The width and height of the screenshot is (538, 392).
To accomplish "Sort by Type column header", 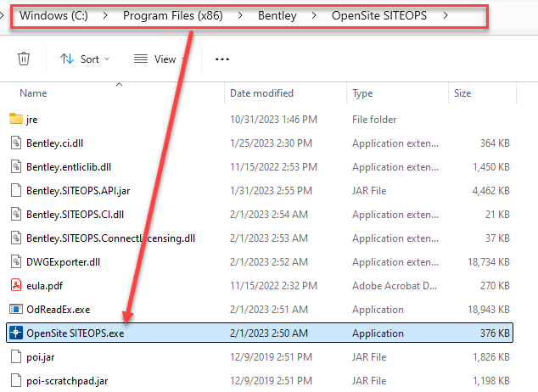I will pos(362,93).
